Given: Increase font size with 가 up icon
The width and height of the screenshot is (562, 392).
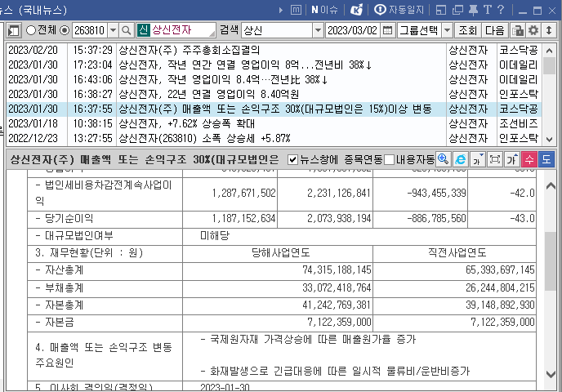Looking at the screenshot, I should click(512, 159).
